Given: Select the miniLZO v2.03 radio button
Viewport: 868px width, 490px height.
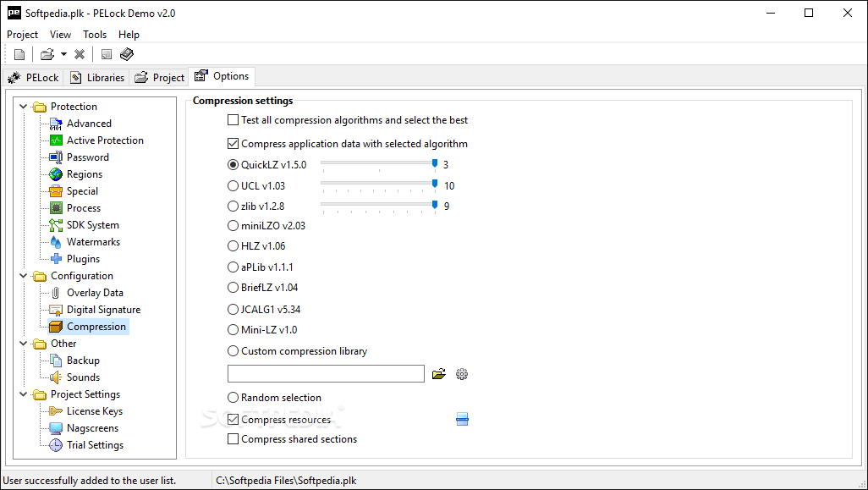Looking at the screenshot, I should click(x=233, y=226).
